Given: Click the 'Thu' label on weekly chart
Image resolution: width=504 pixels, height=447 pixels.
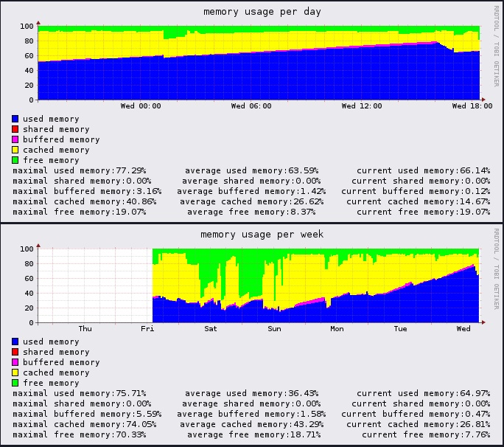Looking at the screenshot, I should pos(85,328).
